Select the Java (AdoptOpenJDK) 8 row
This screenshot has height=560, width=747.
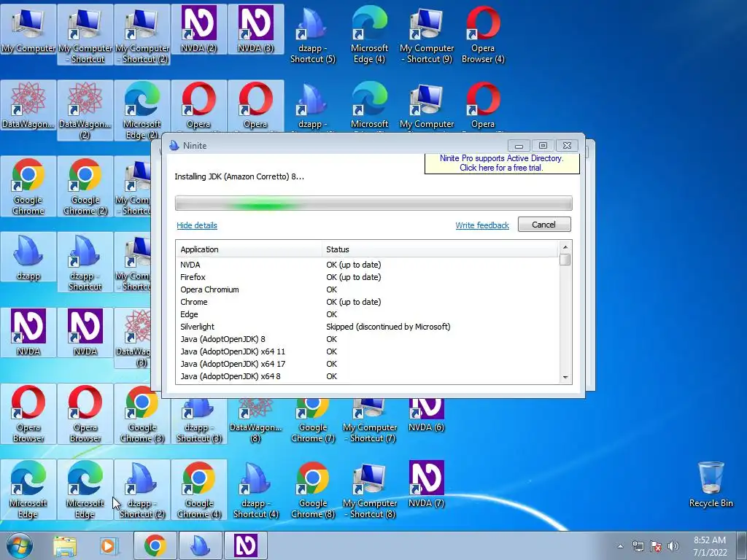pyautogui.click(x=367, y=339)
